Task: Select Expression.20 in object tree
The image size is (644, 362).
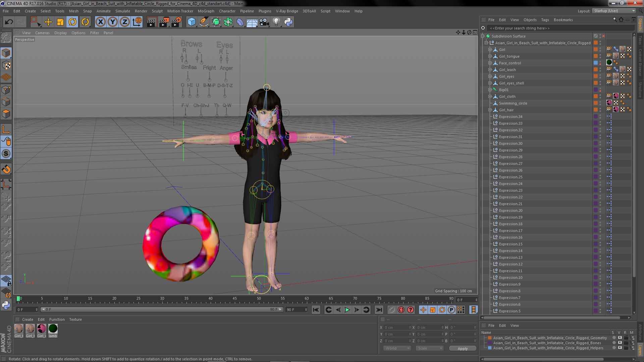Action: point(511,210)
